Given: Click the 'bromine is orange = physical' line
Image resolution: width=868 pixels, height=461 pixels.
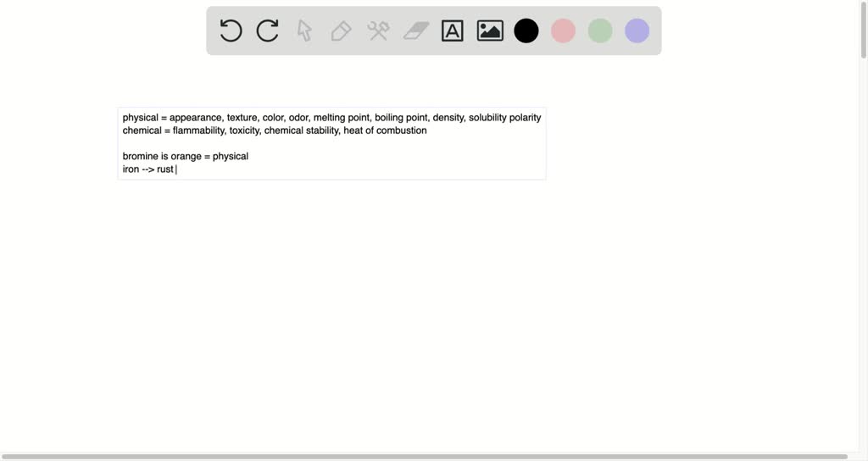Looking at the screenshot, I should point(186,156).
